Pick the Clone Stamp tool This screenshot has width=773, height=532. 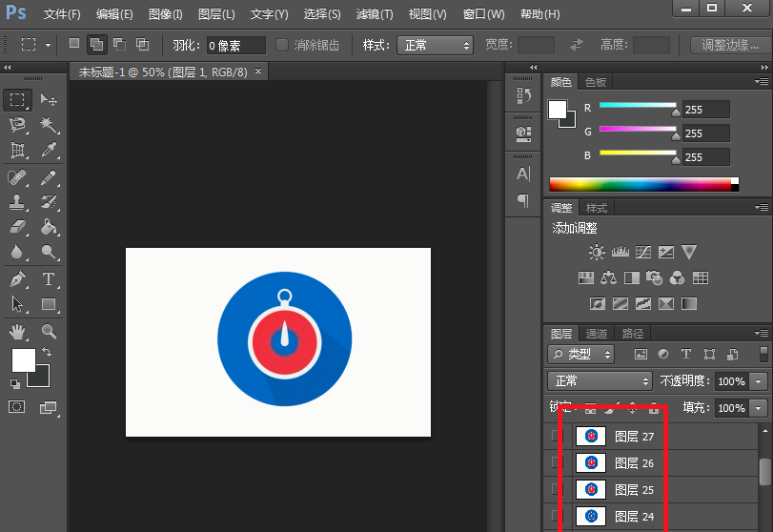click(17, 202)
